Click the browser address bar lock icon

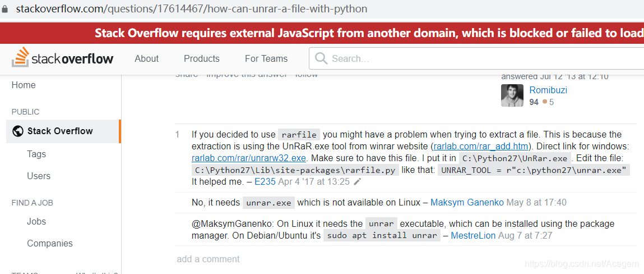4,8
